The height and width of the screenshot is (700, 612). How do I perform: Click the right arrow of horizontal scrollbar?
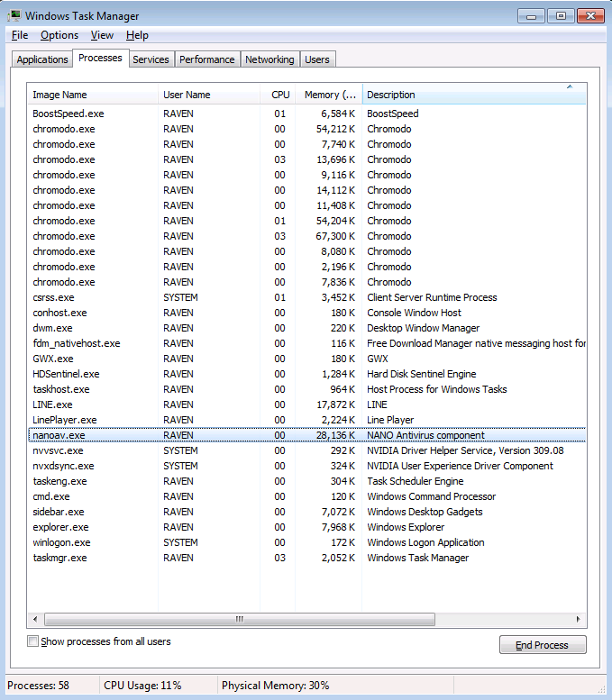pos(577,620)
